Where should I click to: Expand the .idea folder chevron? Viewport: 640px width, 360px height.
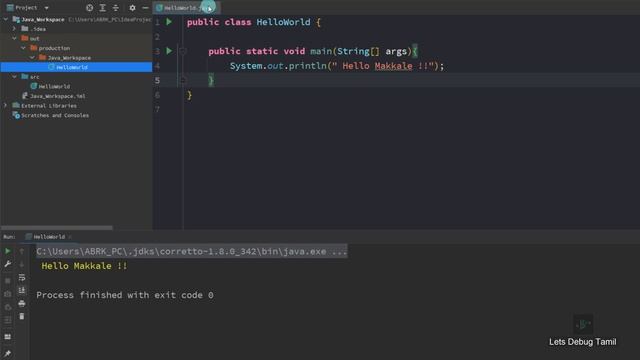[x=14, y=29]
